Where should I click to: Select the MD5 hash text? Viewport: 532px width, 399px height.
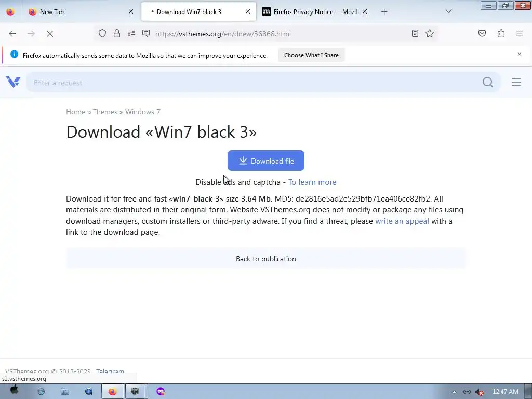[x=363, y=199]
